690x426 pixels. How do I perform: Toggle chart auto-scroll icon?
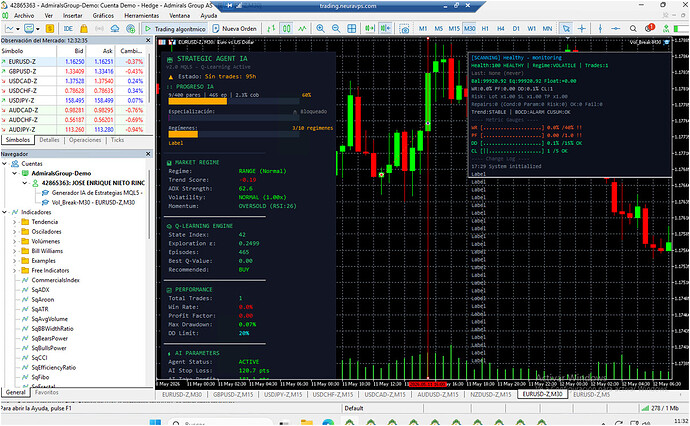[370, 29]
